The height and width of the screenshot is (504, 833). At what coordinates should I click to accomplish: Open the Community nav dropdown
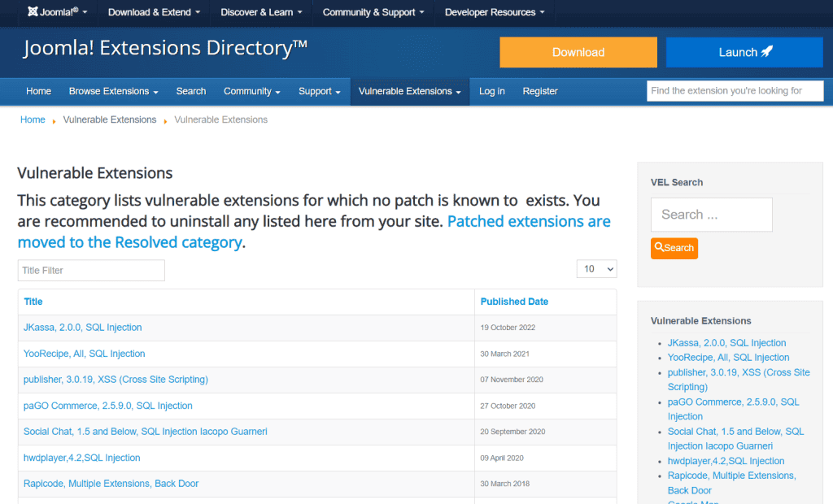click(x=252, y=91)
